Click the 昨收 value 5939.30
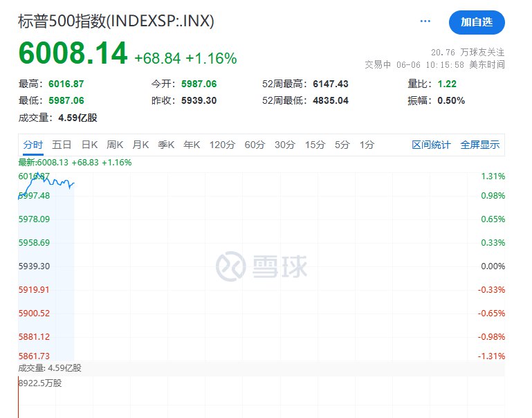Viewport: 532px width, 418px height. coord(199,100)
